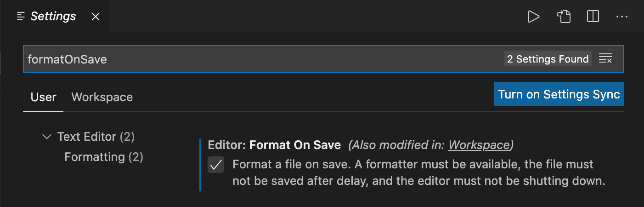Screen dimensions: 644x207
Task: Select the Settings tab title
Action: 53,16
